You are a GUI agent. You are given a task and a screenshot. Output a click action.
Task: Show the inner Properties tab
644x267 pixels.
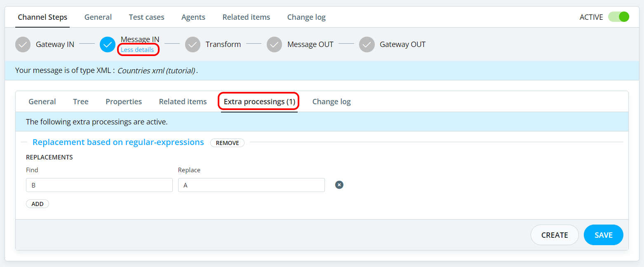124,102
